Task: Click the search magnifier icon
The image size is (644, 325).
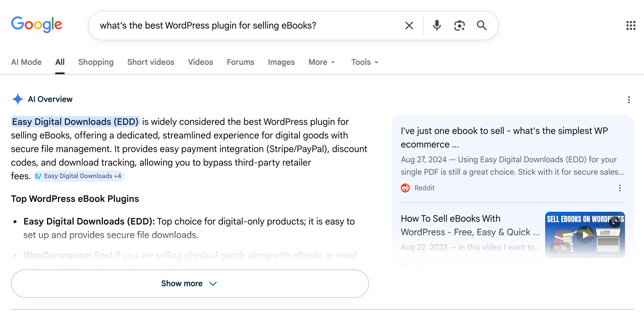Action: tap(482, 25)
